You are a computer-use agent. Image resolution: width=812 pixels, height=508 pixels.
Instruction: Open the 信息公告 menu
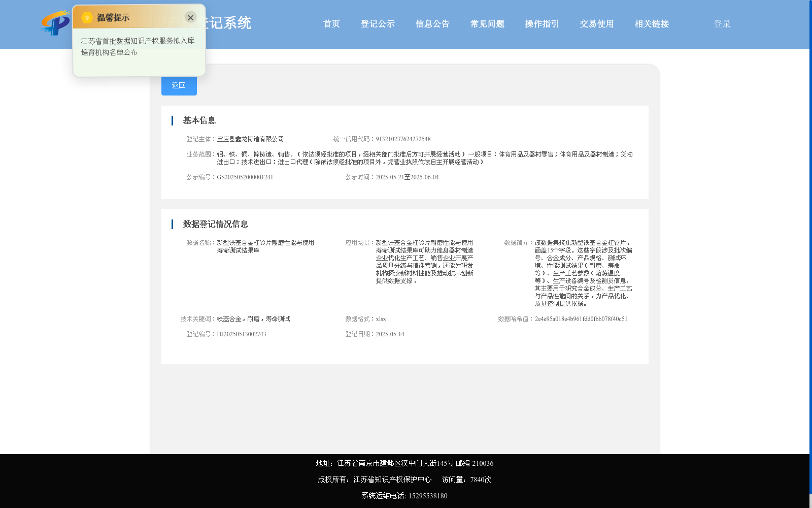click(432, 24)
